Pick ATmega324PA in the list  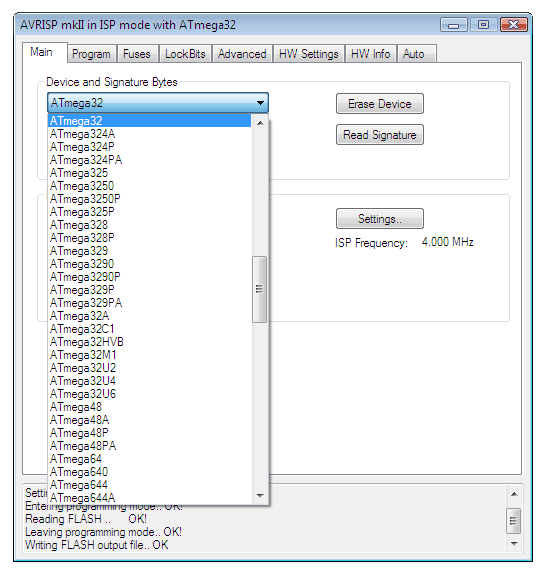pos(149,160)
